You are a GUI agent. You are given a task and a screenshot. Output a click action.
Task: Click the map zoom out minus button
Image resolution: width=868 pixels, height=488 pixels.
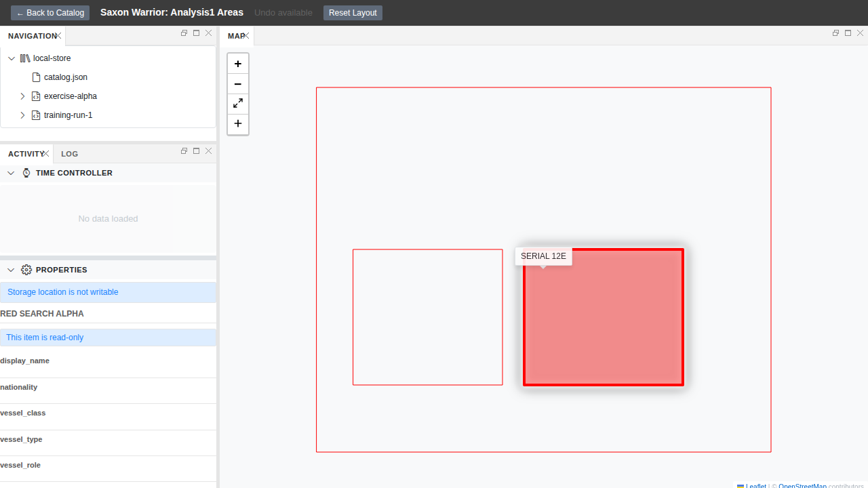(x=237, y=84)
